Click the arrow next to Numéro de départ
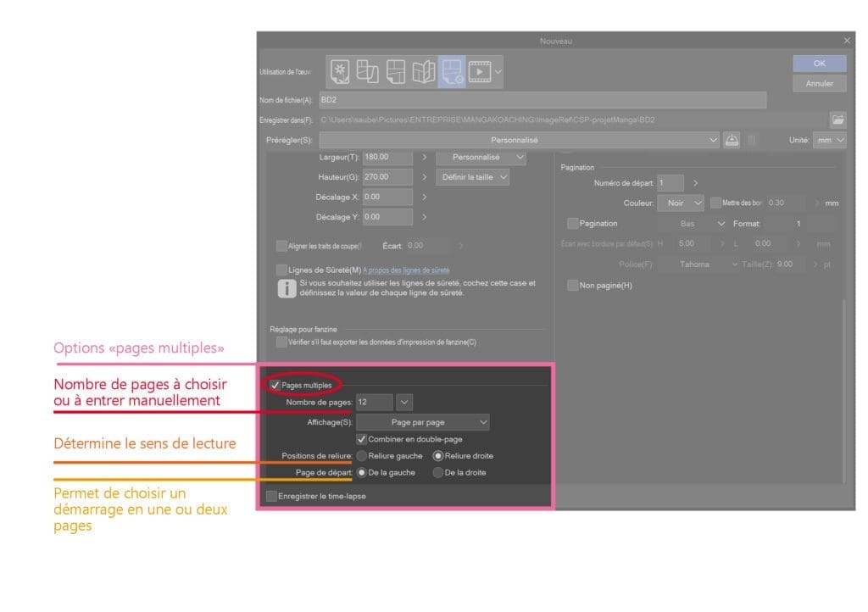This screenshot has width=868, height=612. [x=695, y=183]
